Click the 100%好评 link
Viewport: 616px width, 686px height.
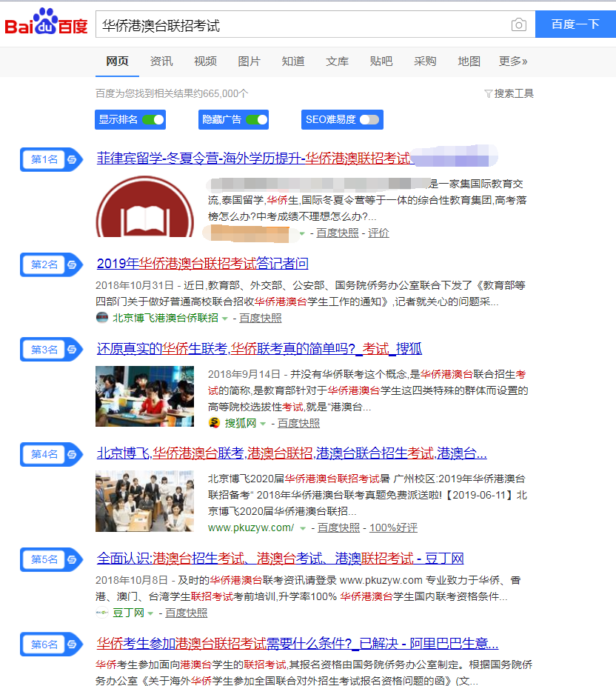coord(393,528)
